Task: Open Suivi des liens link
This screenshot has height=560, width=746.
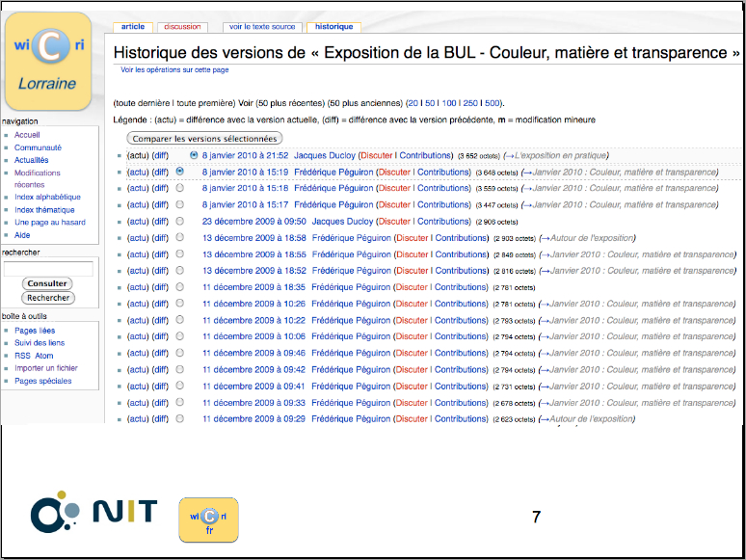Action: pyautogui.click(x=40, y=342)
